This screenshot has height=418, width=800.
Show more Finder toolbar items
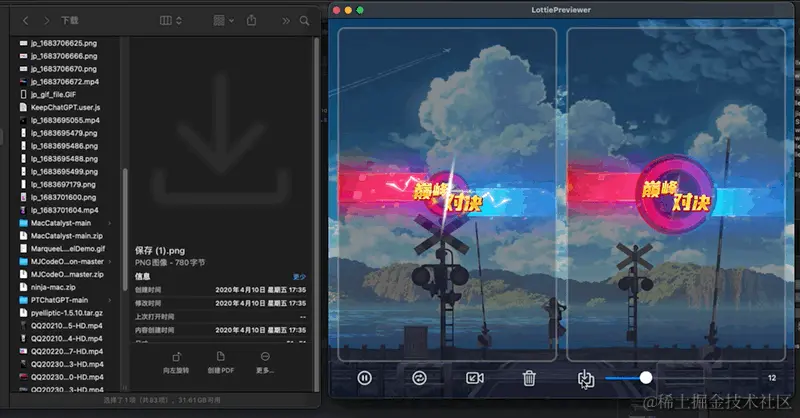tap(286, 21)
